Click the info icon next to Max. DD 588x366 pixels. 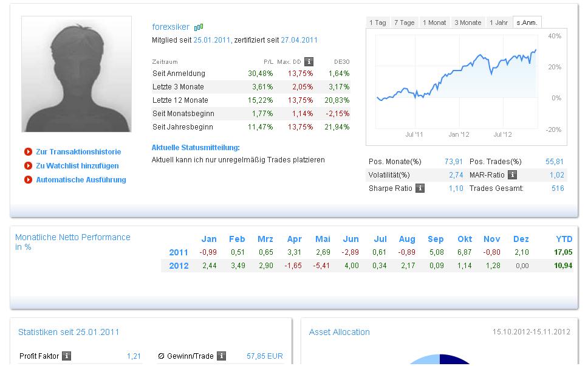point(309,61)
